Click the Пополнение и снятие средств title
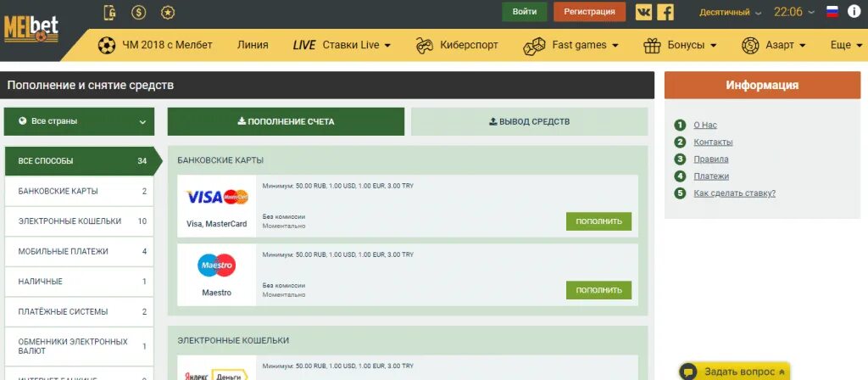This screenshot has width=868, height=380. 90,86
